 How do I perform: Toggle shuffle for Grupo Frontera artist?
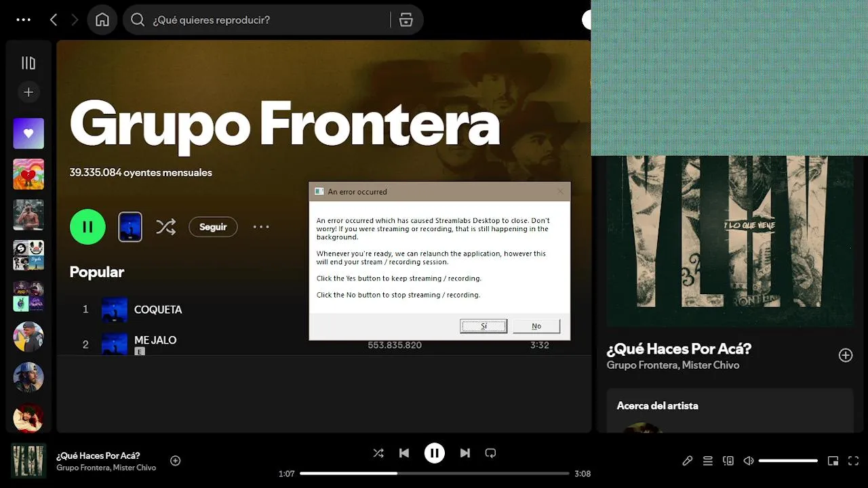[165, 227]
